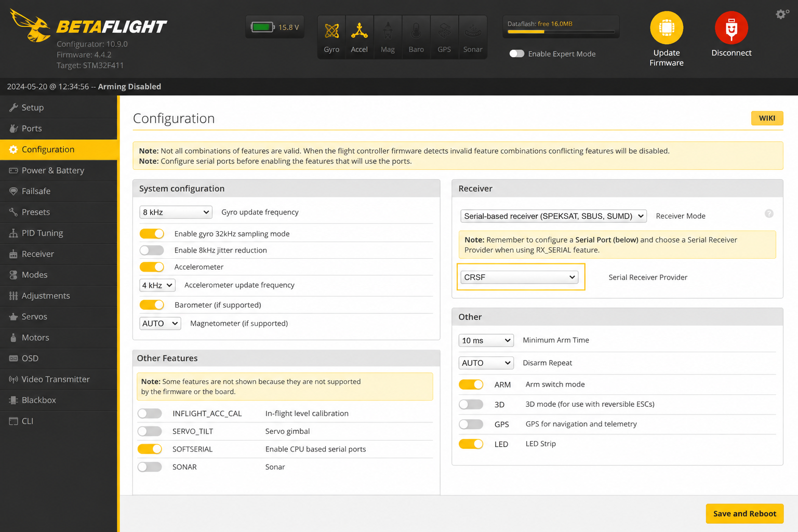Open the Blackbox tab
Viewport: 798px width, 532px height.
click(59, 400)
